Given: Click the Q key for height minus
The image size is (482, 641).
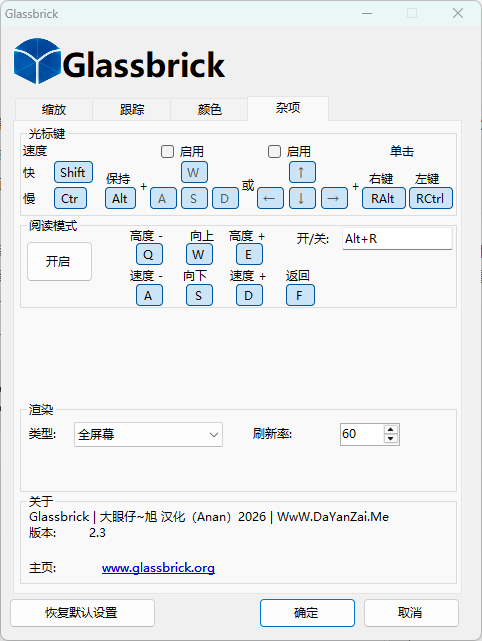Looking at the screenshot, I should 149,254.
